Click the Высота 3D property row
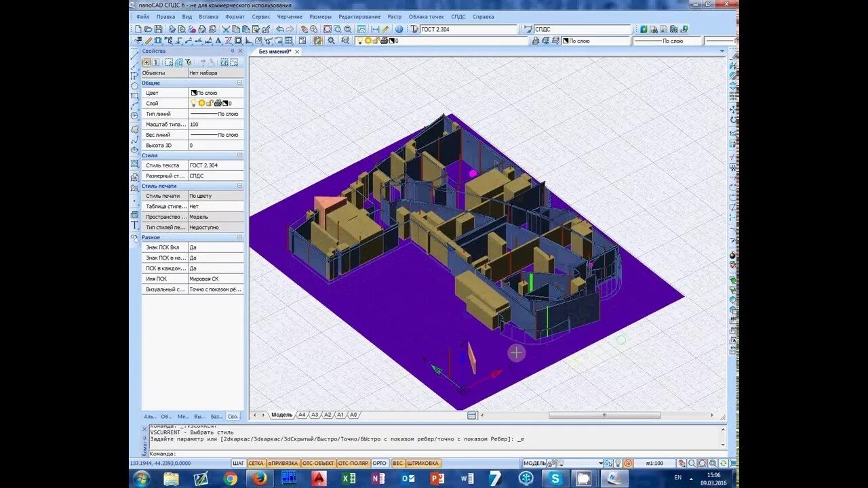This screenshot has width=868, height=488. tap(193, 145)
